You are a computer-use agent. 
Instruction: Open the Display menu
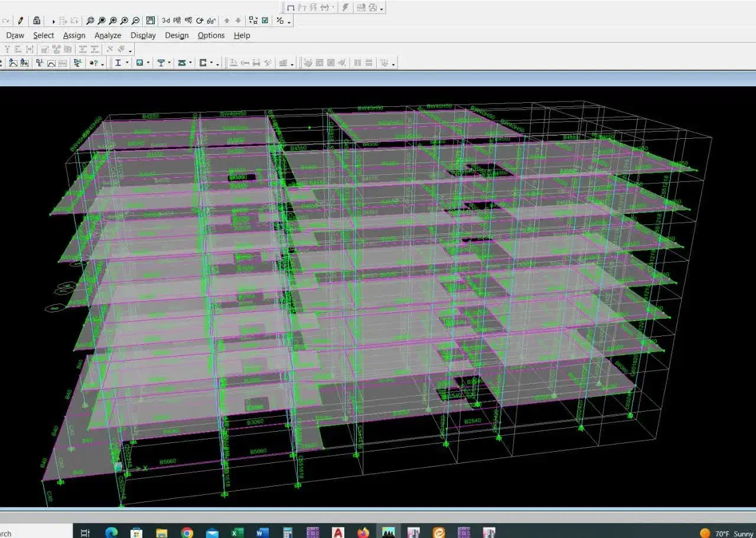click(143, 35)
